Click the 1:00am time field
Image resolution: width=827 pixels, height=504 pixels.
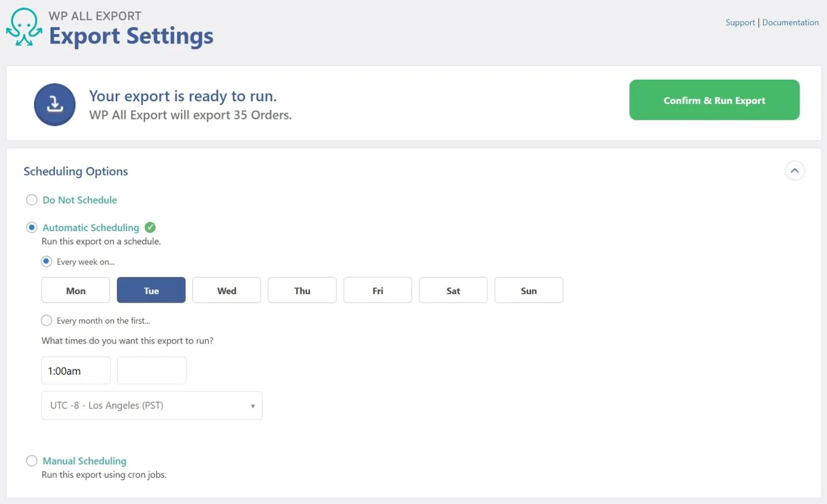75,370
